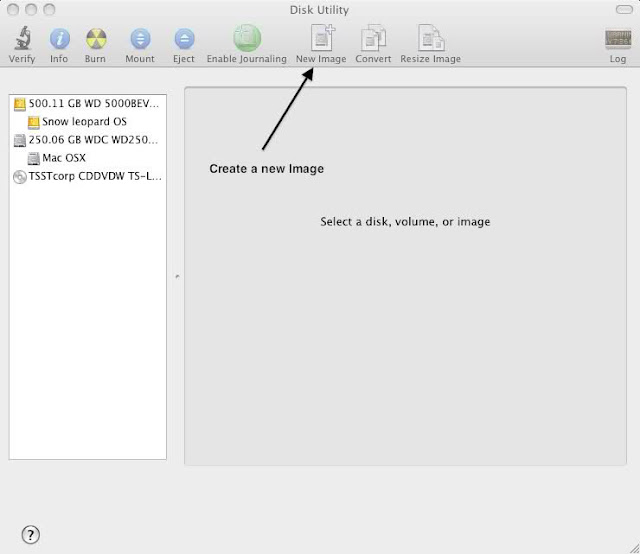Click the window resize grip corner
This screenshot has width=640, height=554.
click(634, 548)
